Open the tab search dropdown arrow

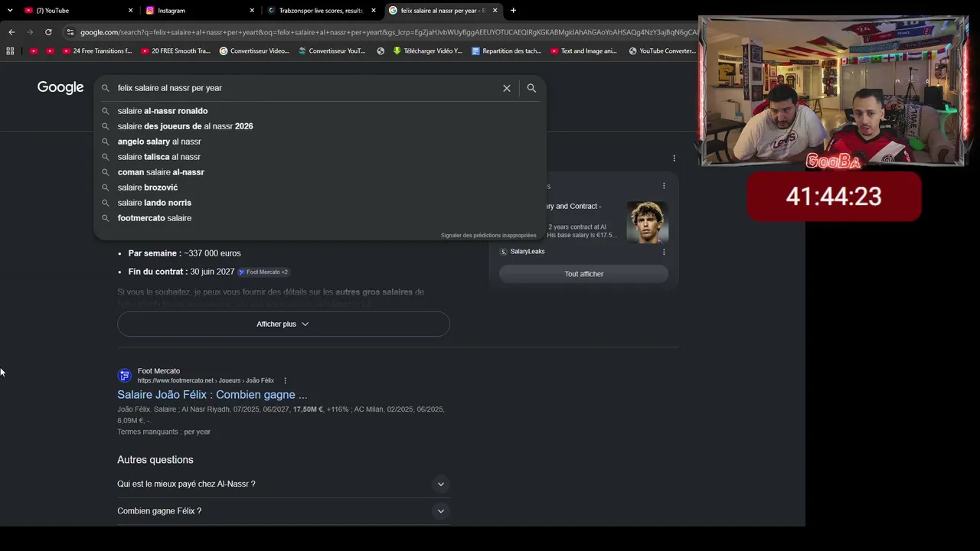tap(10, 11)
